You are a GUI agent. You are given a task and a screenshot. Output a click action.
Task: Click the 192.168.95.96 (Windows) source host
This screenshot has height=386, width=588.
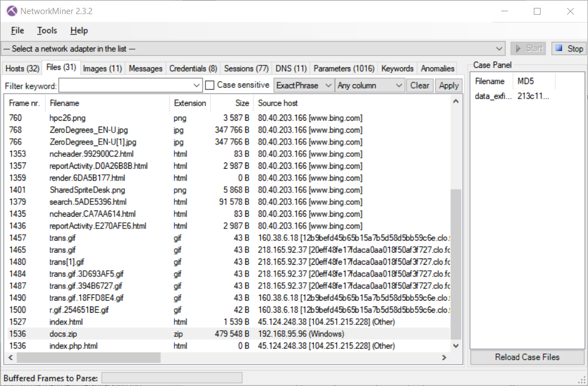pos(301,334)
